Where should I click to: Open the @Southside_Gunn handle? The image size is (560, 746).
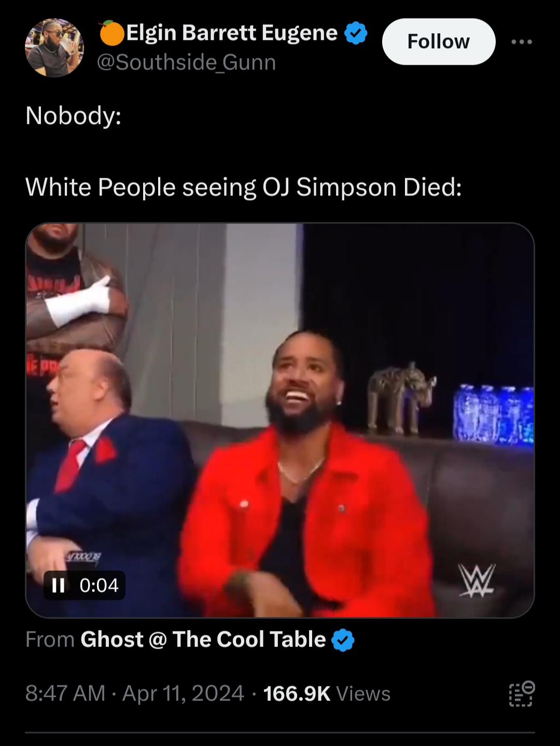[x=186, y=63]
